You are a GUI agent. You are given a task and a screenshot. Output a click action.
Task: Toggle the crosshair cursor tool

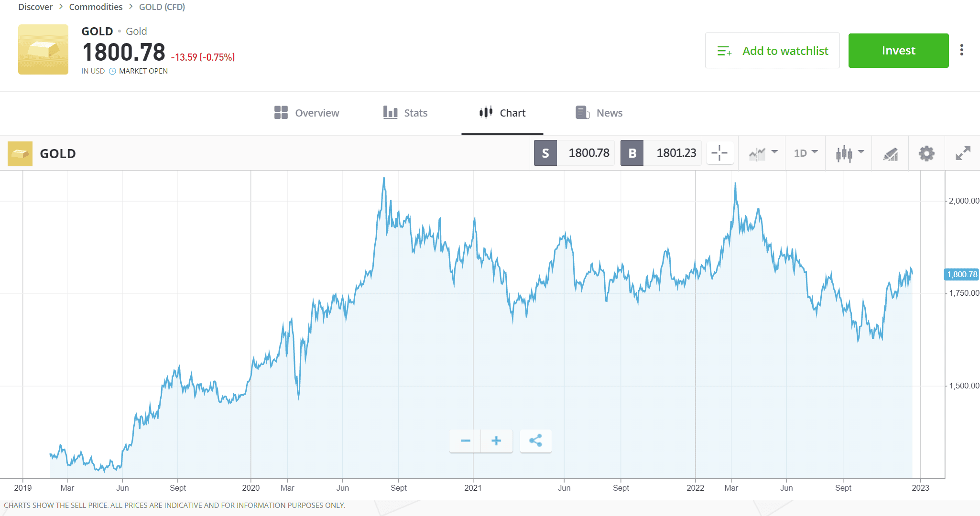tap(719, 153)
